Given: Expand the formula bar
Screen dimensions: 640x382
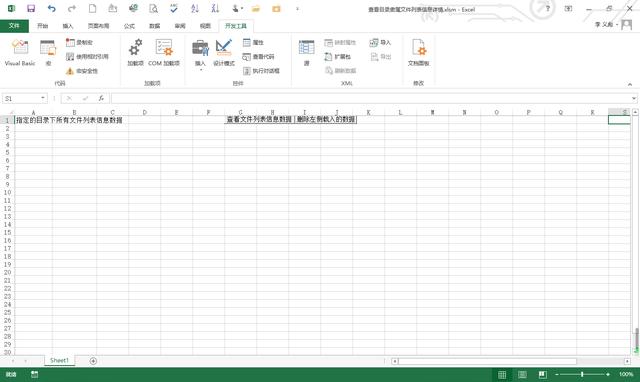Looking at the screenshot, I should (633, 98).
